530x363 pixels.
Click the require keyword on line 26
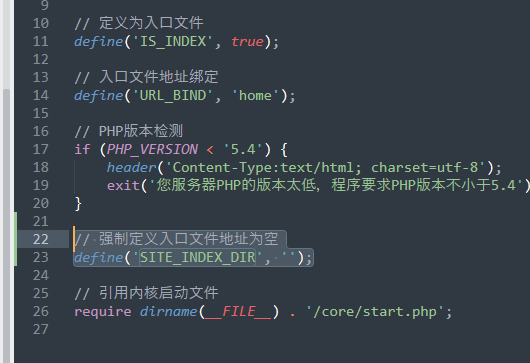coord(103,312)
